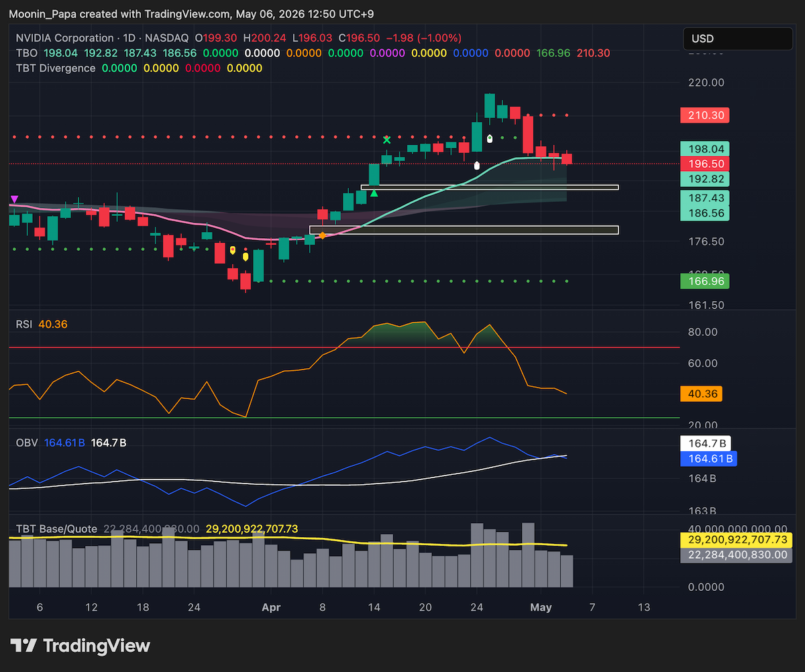Screen dimensions: 805x672
Task: Click the orange 40.36 beside RSI label
Action: pyautogui.click(x=53, y=324)
